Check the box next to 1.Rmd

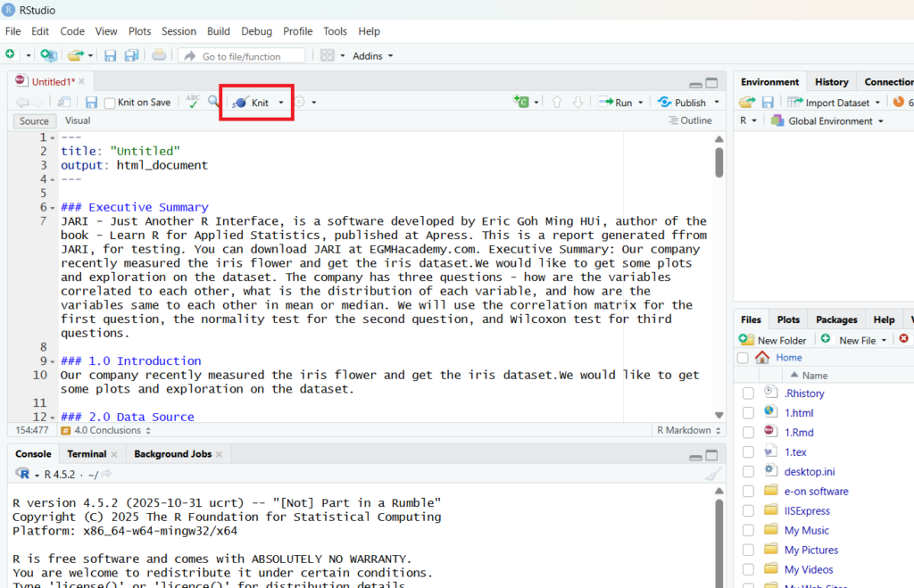pos(748,433)
